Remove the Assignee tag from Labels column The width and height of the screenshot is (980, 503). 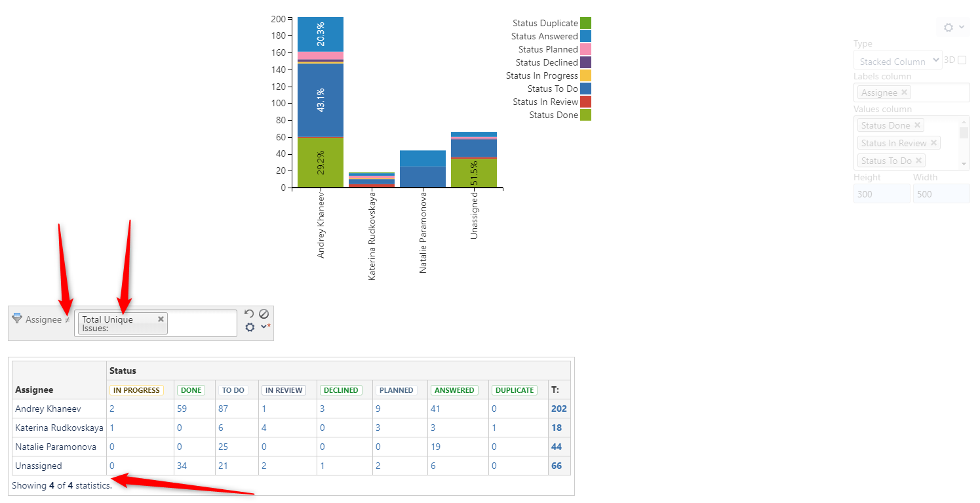click(904, 92)
